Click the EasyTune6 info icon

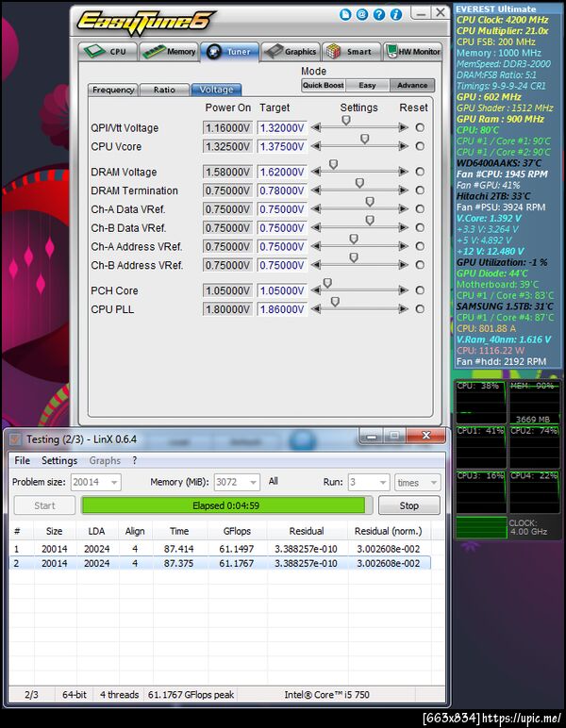point(396,14)
